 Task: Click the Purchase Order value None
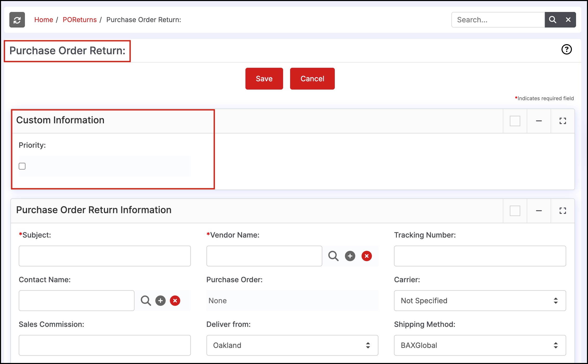coord(218,301)
